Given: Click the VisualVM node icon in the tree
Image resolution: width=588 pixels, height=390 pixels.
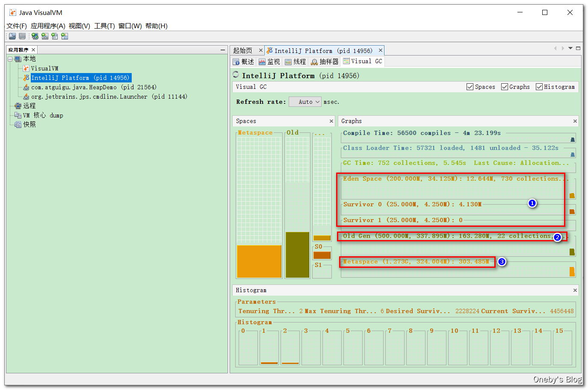Looking at the screenshot, I should pos(26,68).
